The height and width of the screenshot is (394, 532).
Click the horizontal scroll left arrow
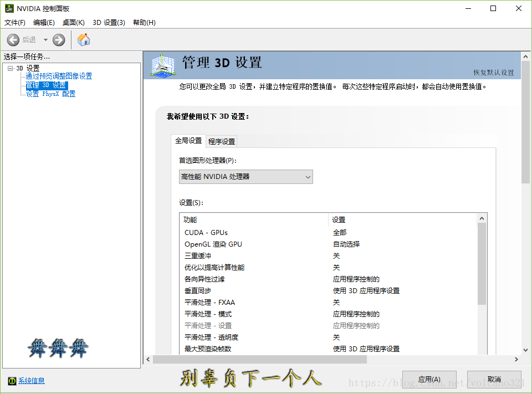tap(148, 360)
